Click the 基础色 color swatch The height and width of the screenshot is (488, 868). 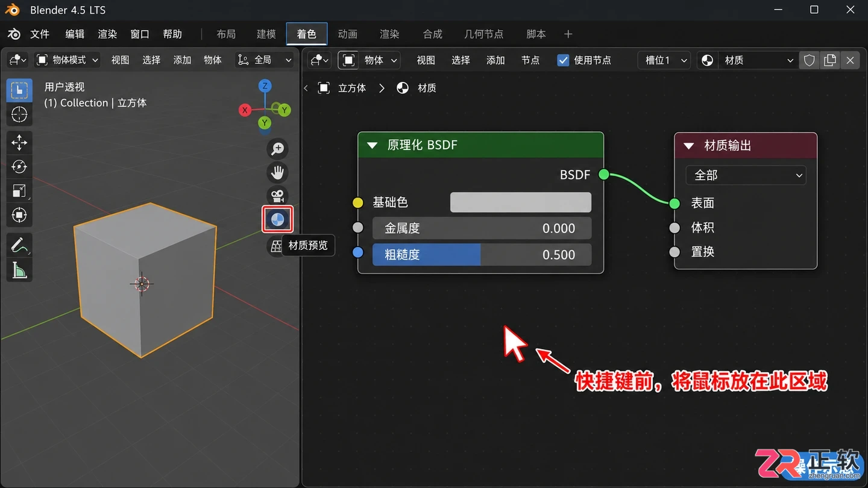tap(521, 202)
